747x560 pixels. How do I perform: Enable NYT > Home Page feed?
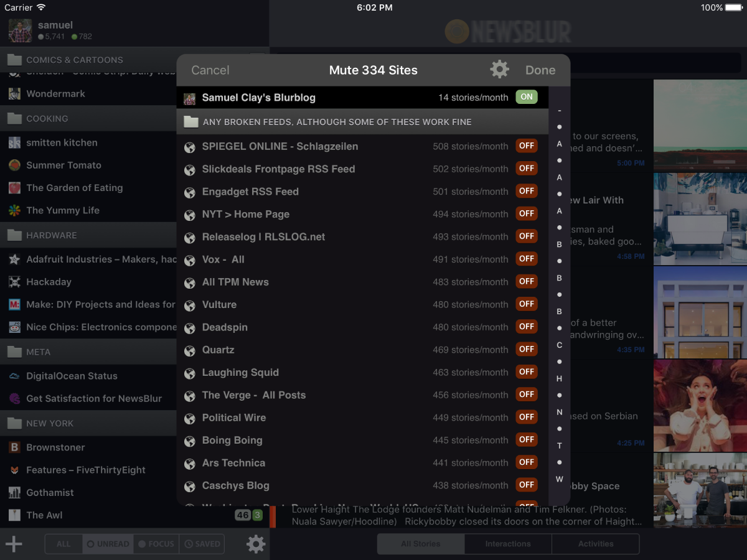(x=527, y=214)
